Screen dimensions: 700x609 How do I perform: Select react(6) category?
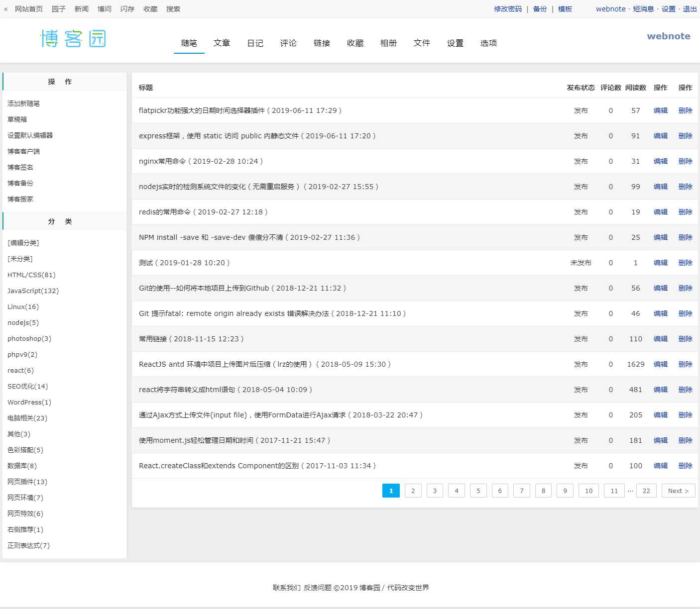pyautogui.click(x=20, y=370)
